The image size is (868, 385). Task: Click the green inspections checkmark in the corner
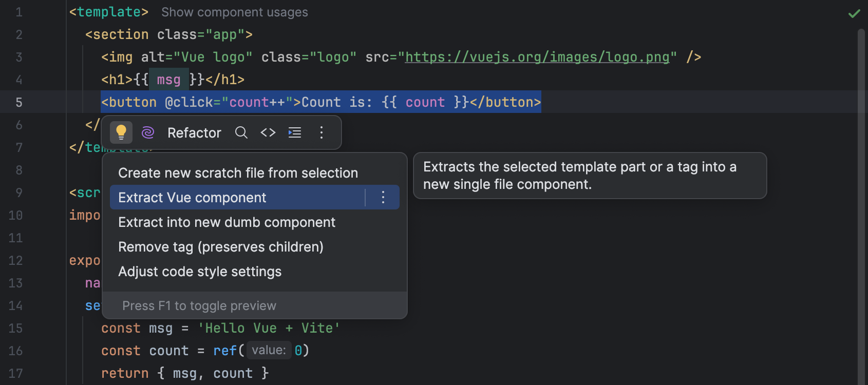pos(855,14)
